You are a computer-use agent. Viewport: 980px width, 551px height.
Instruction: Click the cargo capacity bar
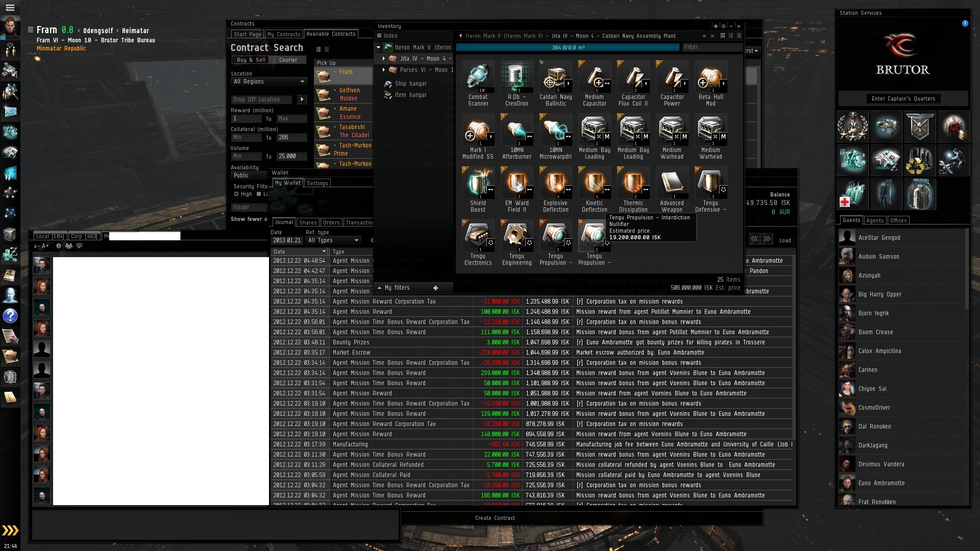(568, 47)
